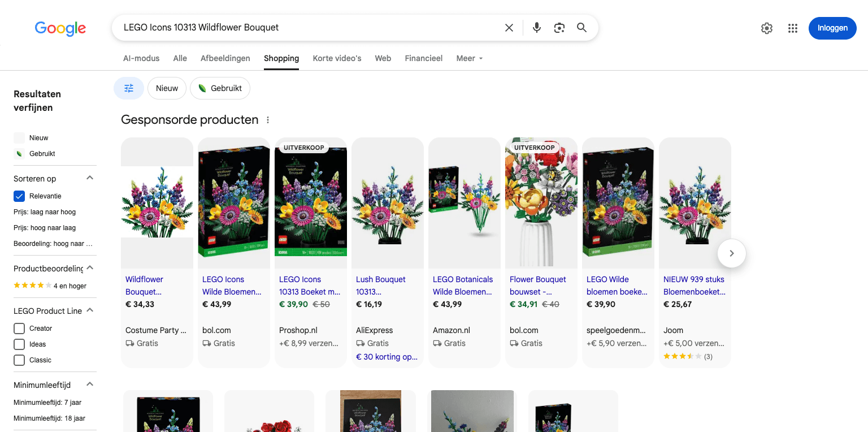
Task: Open the Amazon.nl box and bouquet image
Action: pyautogui.click(x=465, y=202)
